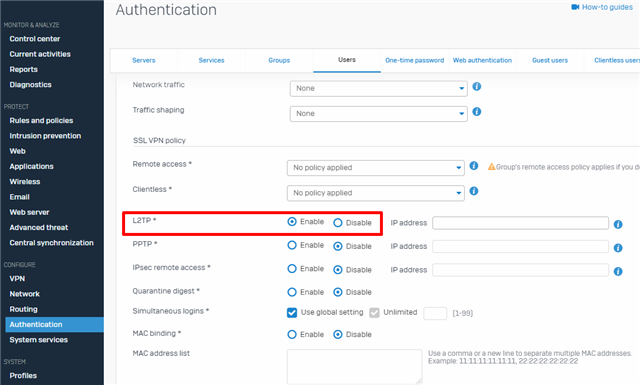Click info icon beside PPTP IP address

tap(618, 248)
